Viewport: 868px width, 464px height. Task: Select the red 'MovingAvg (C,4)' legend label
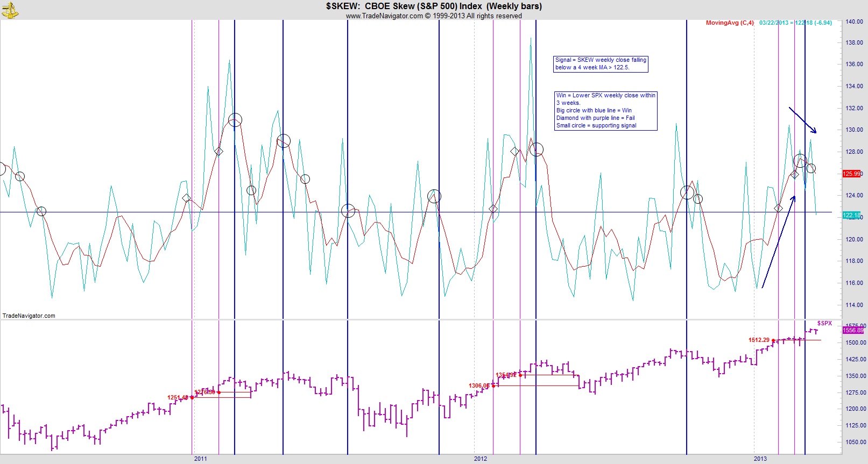coord(730,23)
